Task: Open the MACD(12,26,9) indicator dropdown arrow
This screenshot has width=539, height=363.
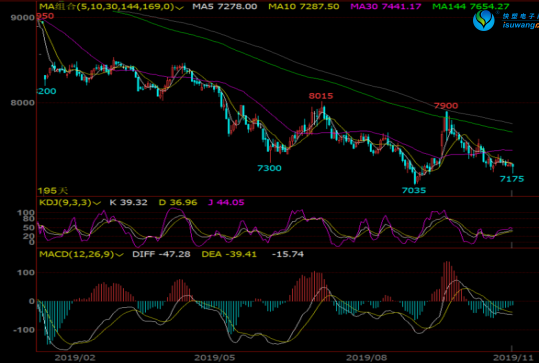Action: coord(119,255)
